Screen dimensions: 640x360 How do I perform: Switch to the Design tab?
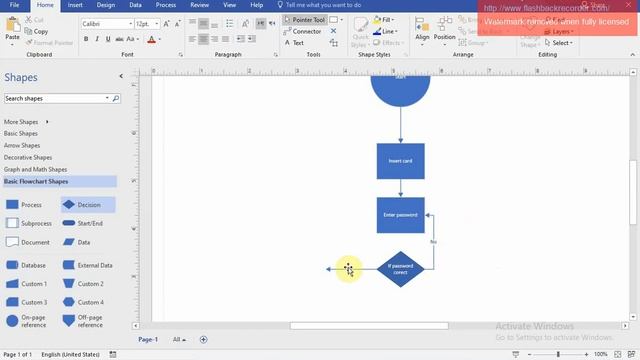(x=106, y=5)
